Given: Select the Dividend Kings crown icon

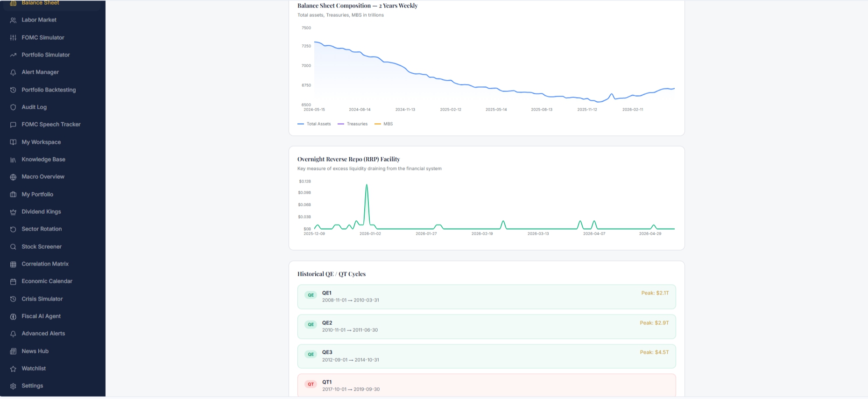Looking at the screenshot, I should click(13, 212).
